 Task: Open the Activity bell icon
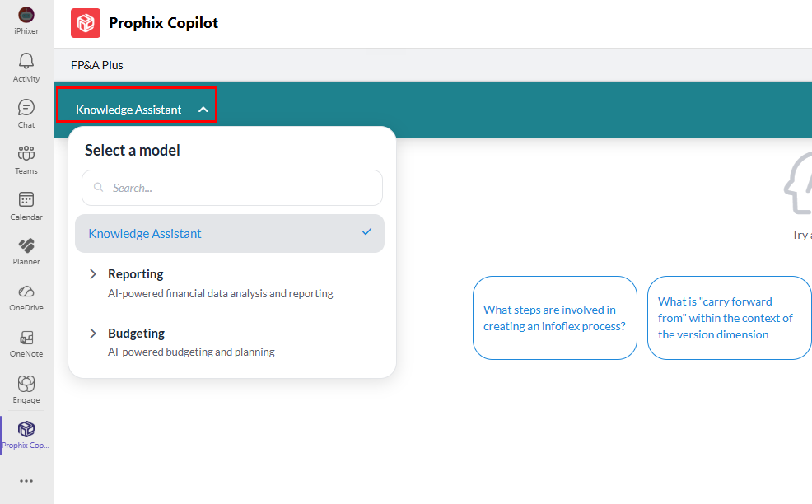(x=26, y=62)
